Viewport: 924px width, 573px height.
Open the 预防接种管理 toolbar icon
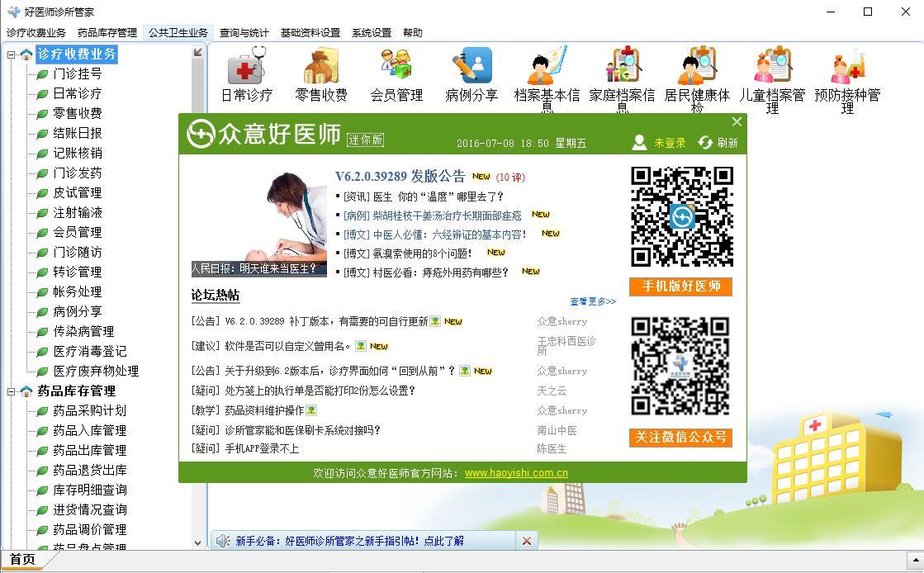tap(847, 66)
